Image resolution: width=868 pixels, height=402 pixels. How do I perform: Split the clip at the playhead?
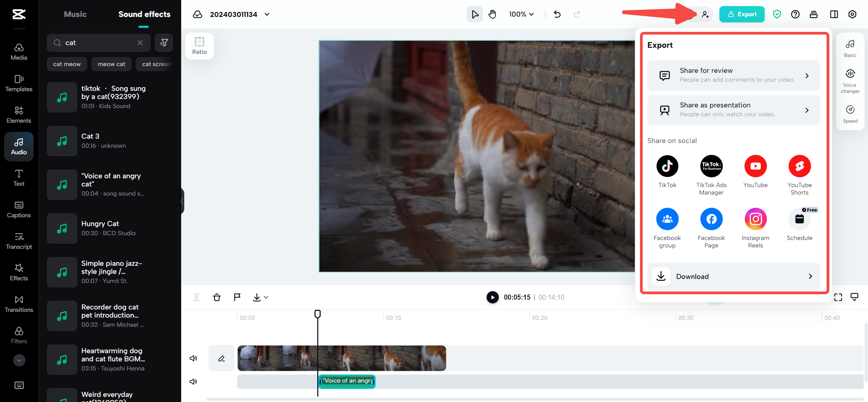pos(197,297)
